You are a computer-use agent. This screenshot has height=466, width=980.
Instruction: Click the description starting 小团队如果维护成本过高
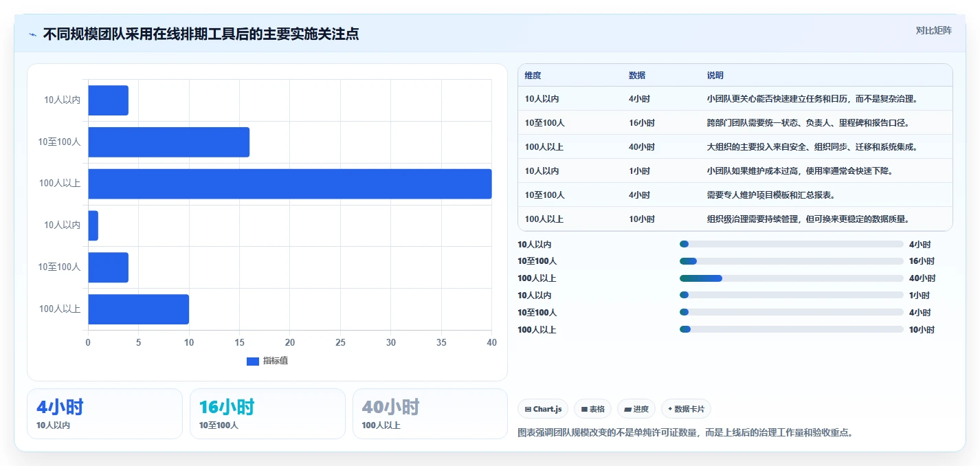click(800, 171)
